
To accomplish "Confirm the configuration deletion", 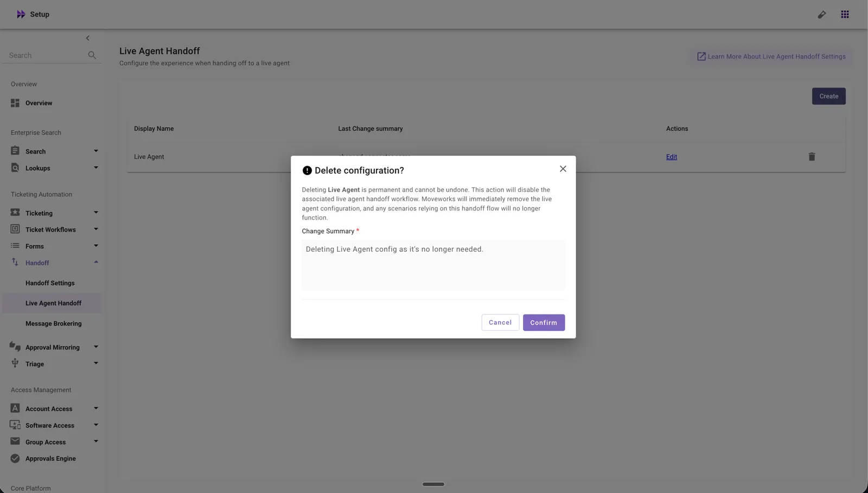I will [x=544, y=323].
